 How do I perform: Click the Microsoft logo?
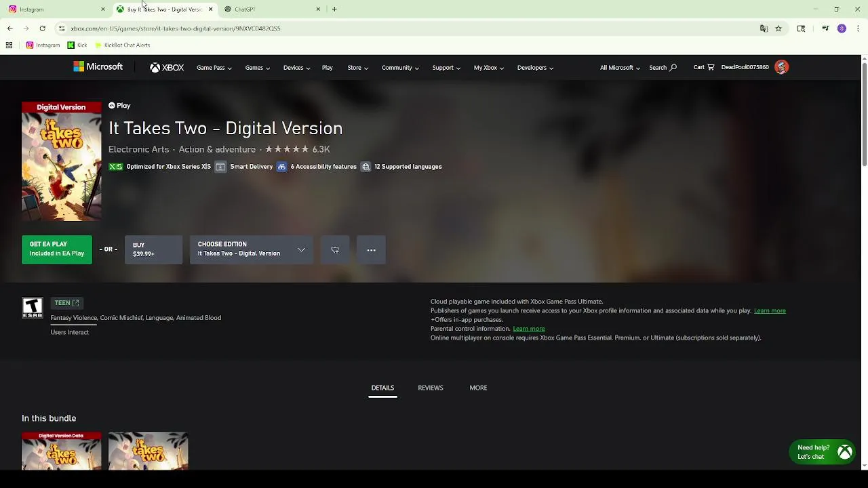98,66
